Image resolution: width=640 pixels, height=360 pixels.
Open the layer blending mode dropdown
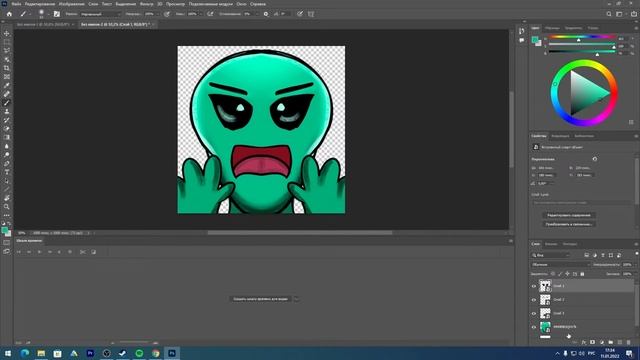(560, 264)
